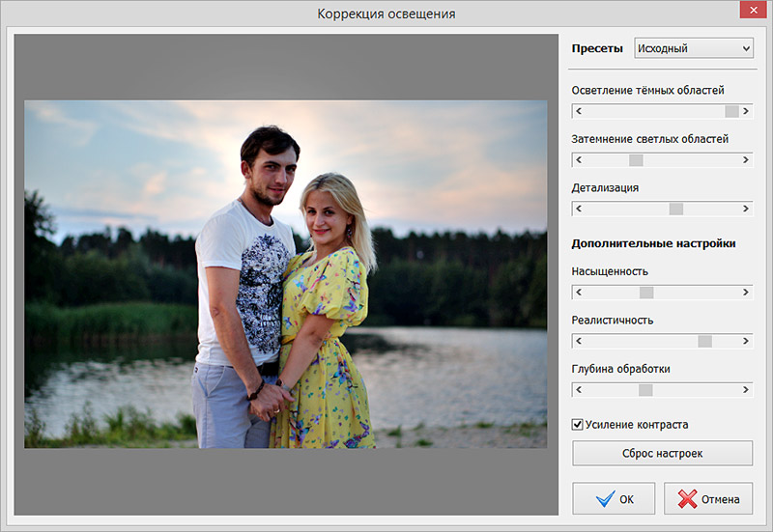
Task: Click the couple photo preview image
Action: (285, 273)
